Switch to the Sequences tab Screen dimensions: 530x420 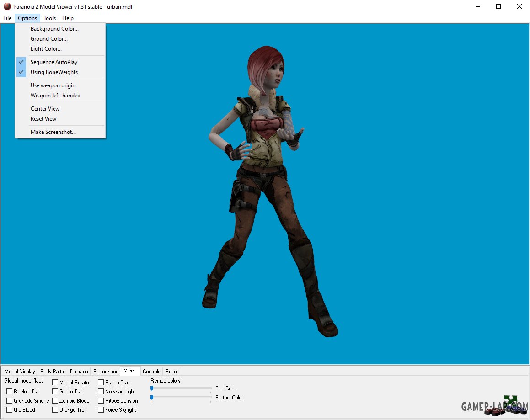[106, 372]
